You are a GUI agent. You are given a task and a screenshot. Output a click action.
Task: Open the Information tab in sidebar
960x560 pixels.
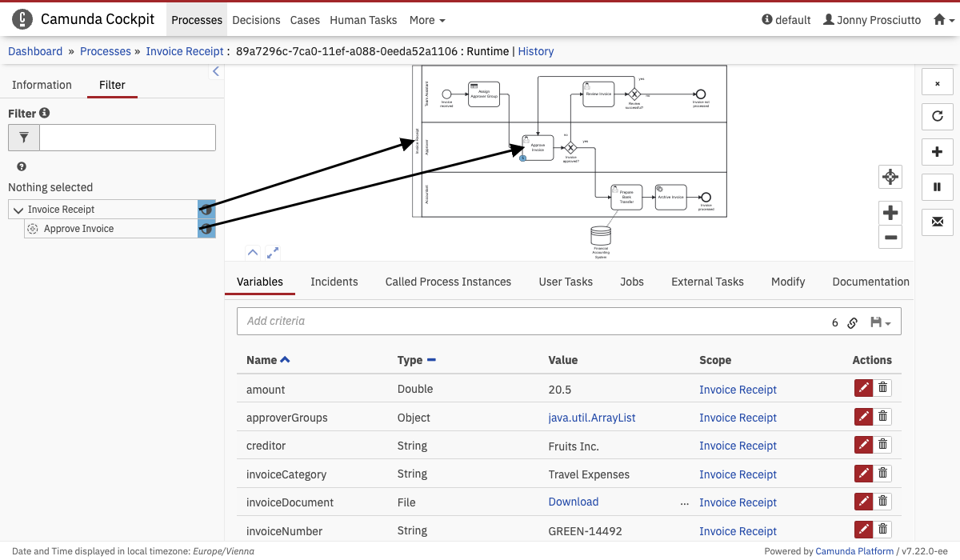[x=42, y=85]
